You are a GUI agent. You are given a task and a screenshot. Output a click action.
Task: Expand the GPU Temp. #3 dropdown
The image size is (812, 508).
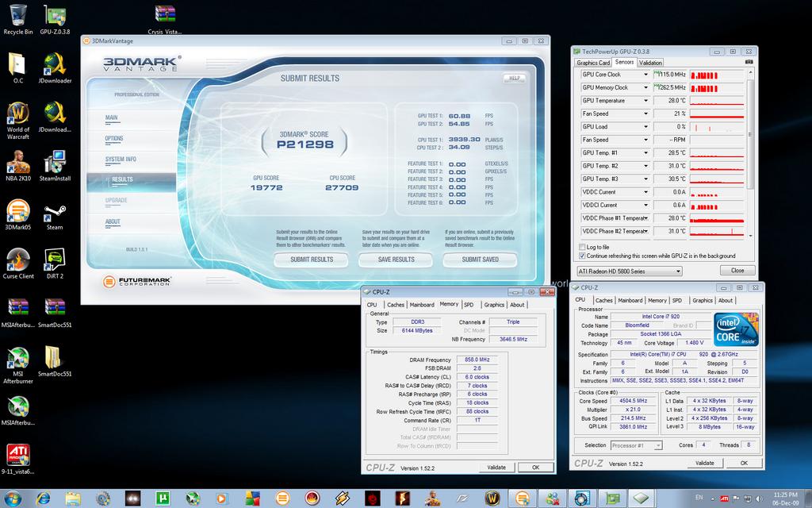coord(645,179)
